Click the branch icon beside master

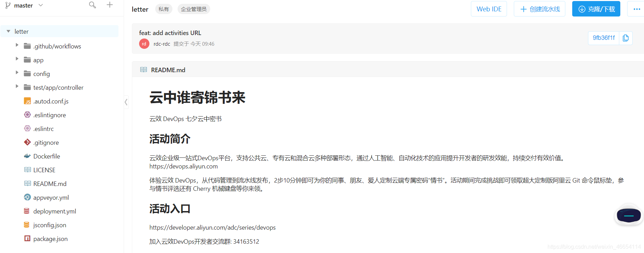(x=8, y=5)
